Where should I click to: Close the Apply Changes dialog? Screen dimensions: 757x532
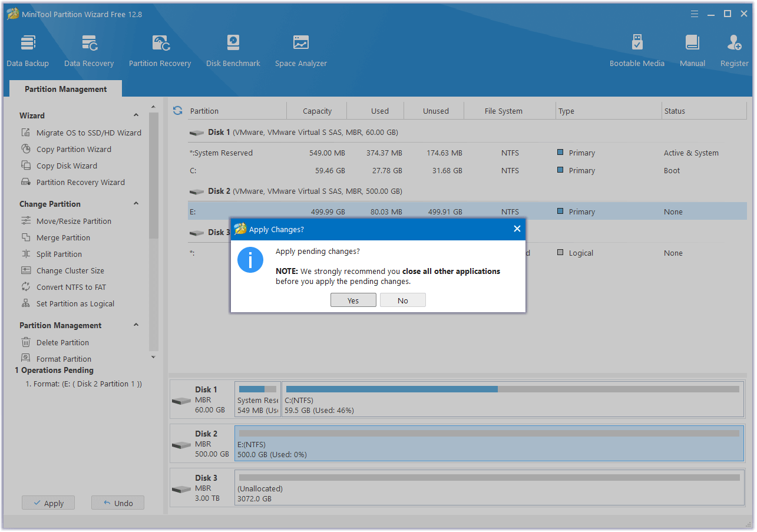pyautogui.click(x=517, y=229)
